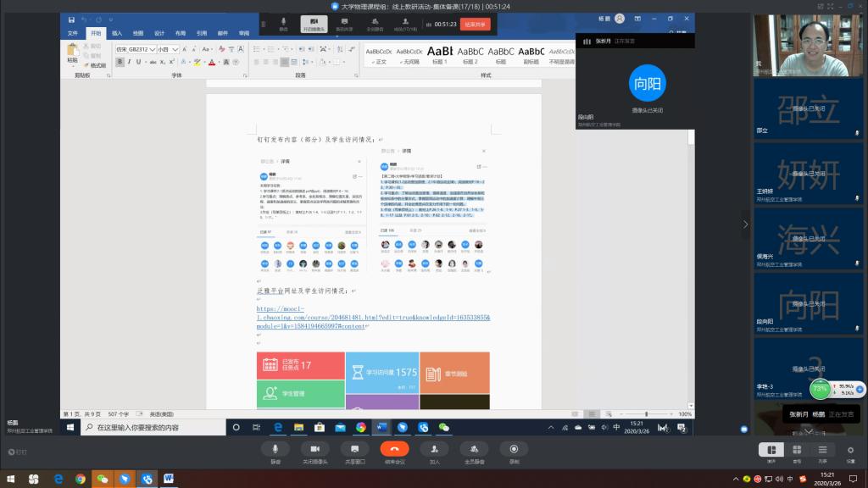
Task: Click the red end meeting button
Action: 394,449
